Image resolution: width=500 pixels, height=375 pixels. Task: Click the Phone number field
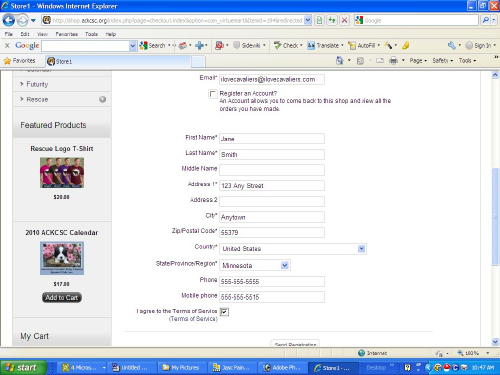coord(272,281)
